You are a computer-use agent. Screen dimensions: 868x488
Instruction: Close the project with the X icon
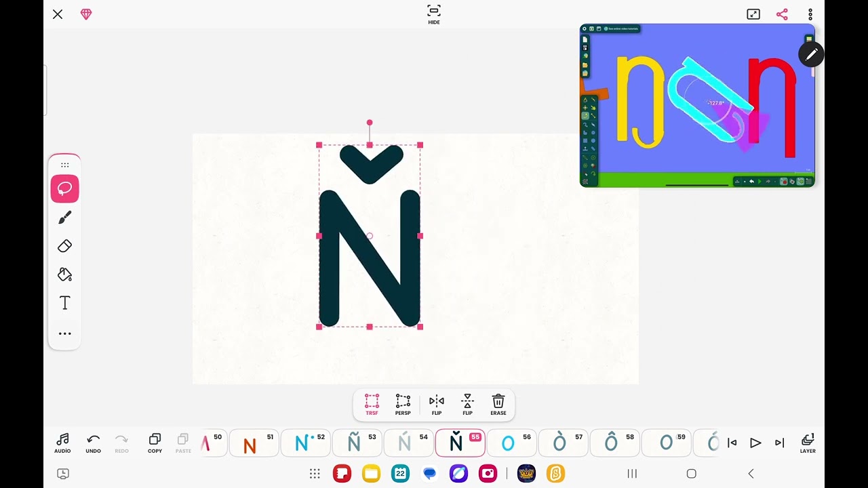(58, 14)
